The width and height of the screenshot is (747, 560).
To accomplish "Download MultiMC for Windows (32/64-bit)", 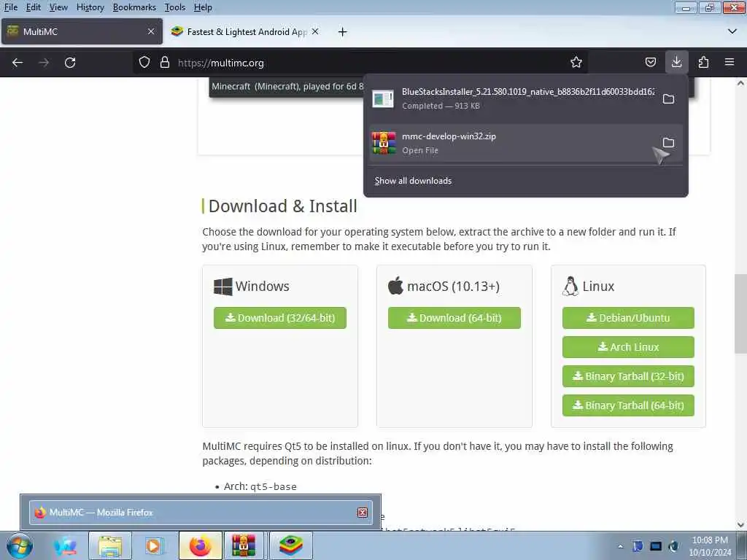I will [280, 318].
